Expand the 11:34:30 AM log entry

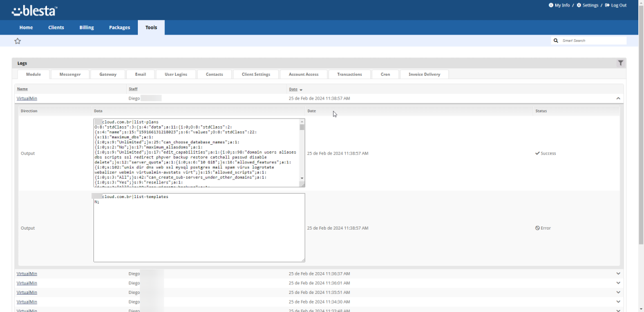[618, 302]
